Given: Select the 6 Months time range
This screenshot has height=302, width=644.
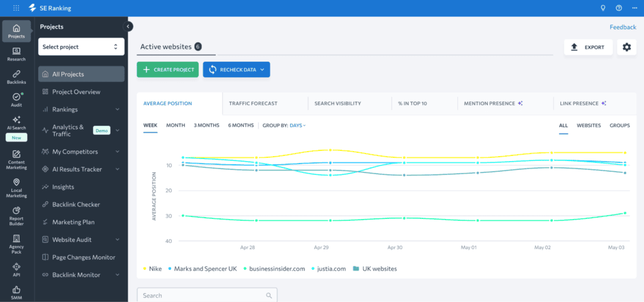Looking at the screenshot, I should [241, 125].
